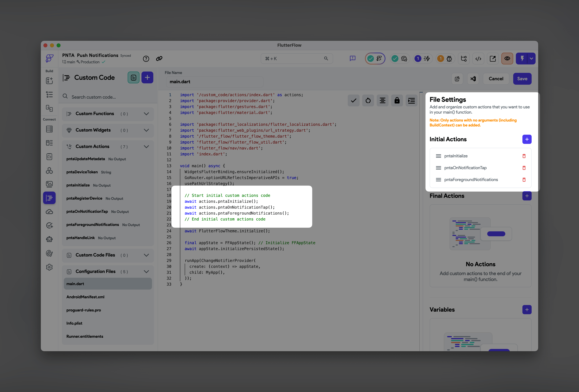
Task: Open the proguard-rules.pro file
Action: point(108,310)
